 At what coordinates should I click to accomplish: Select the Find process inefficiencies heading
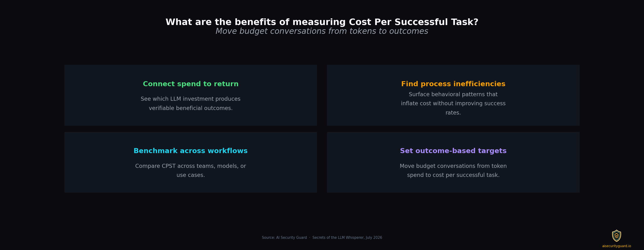[x=453, y=84]
